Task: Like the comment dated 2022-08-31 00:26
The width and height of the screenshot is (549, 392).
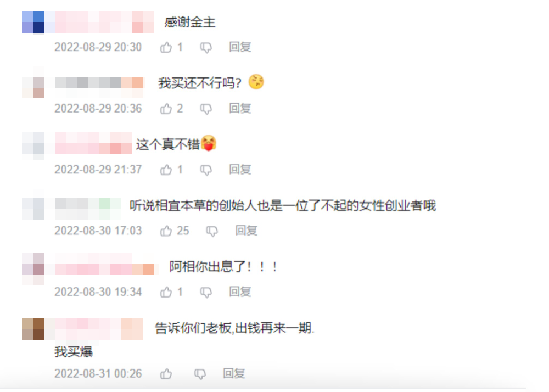Action: pos(166,374)
